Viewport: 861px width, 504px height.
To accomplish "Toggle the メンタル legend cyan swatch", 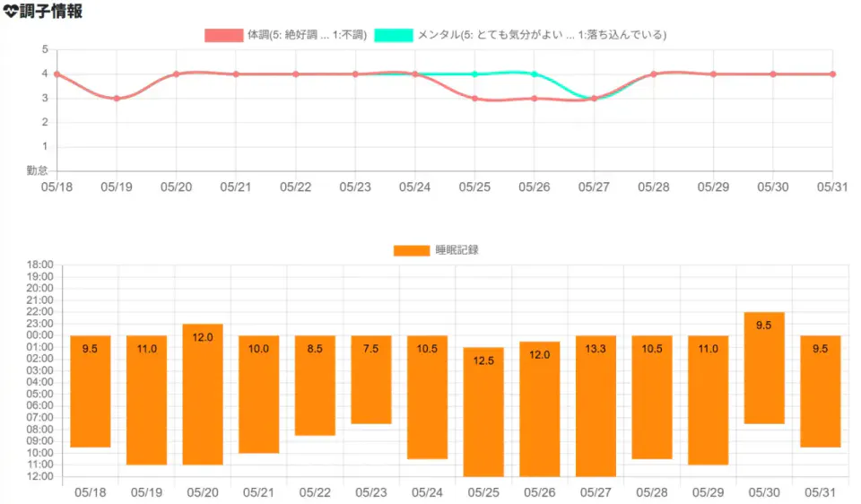I will pyautogui.click(x=394, y=35).
